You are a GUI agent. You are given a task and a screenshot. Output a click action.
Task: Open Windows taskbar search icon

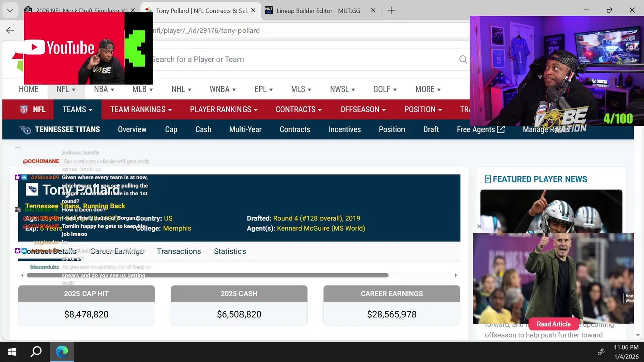click(36, 352)
